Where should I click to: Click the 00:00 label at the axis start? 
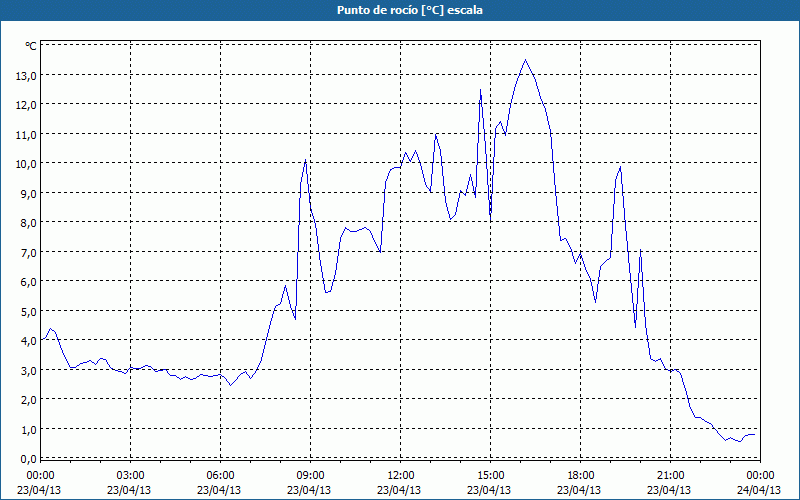coord(40,476)
